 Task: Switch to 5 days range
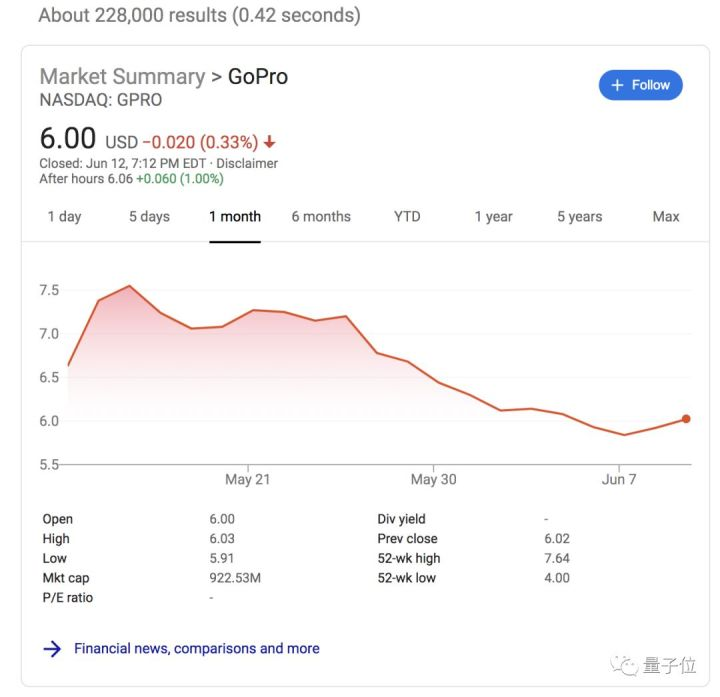pos(149,216)
